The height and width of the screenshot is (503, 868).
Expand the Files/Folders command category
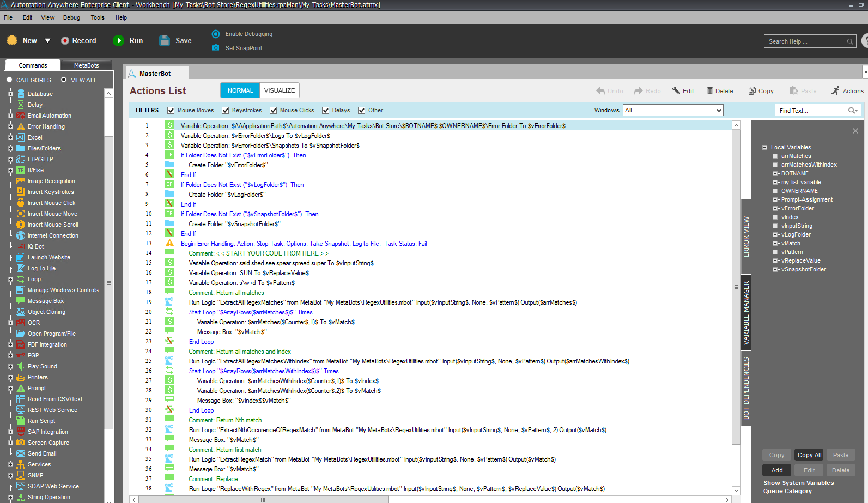(10, 148)
